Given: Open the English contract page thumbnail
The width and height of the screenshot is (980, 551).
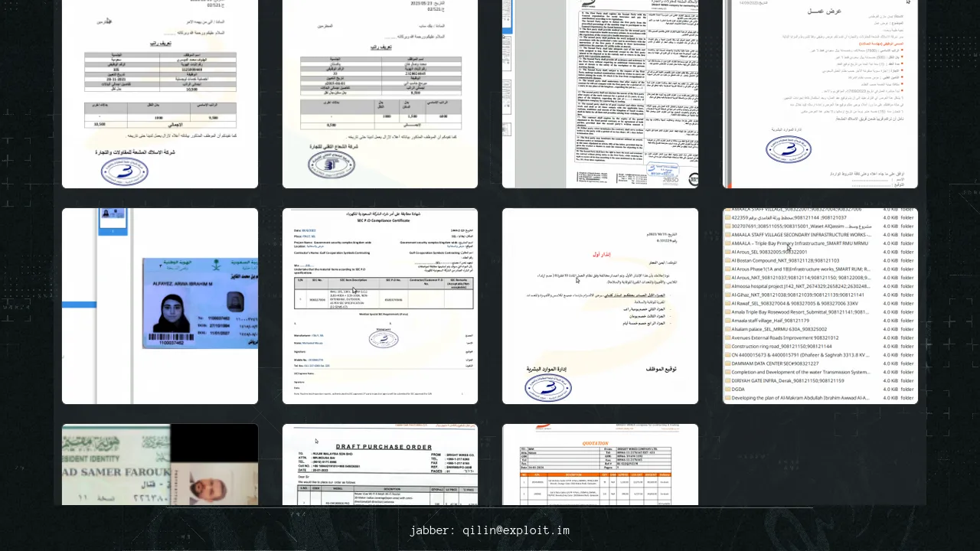Looking at the screenshot, I should click(600, 93).
